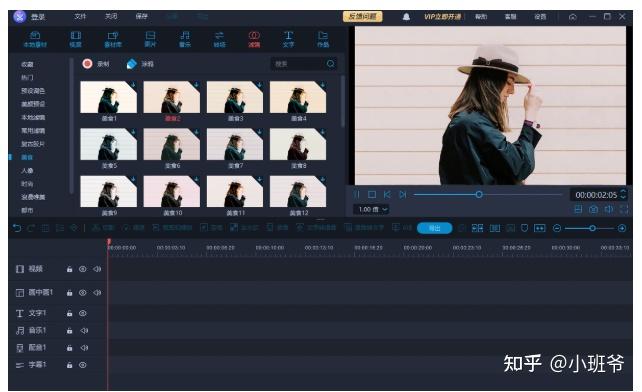Screen dimensions: 642x392
Task: Click the filter search input field
Action: pyautogui.click(x=298, y=64)
